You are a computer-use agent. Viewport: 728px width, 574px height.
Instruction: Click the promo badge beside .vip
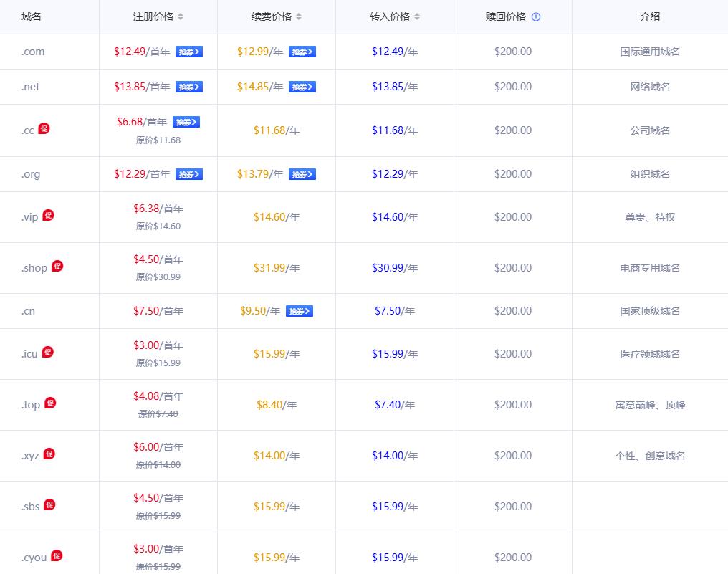click(48, 216)
